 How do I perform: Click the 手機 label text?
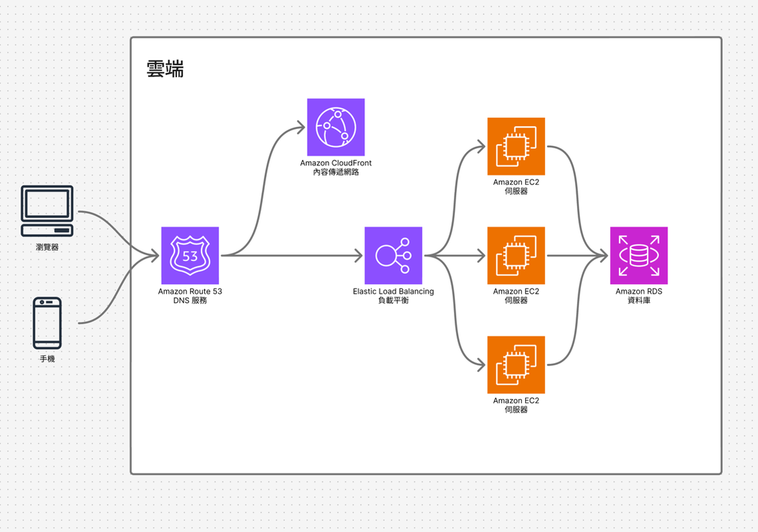[47, 358]
